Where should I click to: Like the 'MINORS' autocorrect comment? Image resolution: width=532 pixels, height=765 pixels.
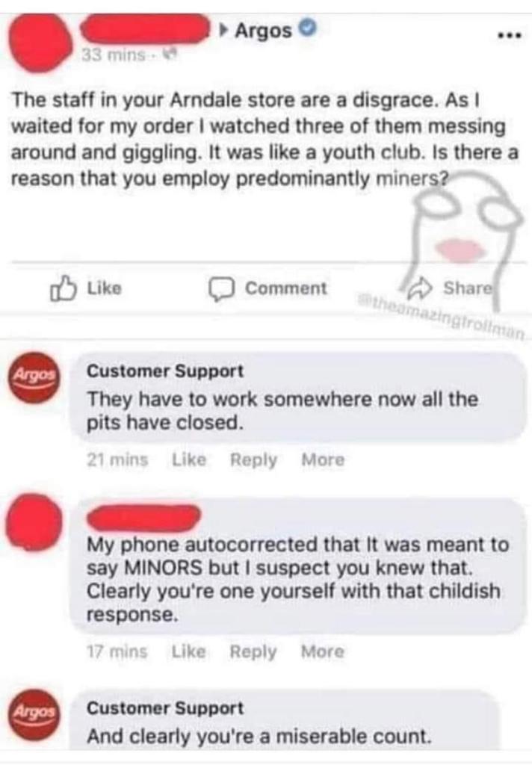click(x=189, y=651)
